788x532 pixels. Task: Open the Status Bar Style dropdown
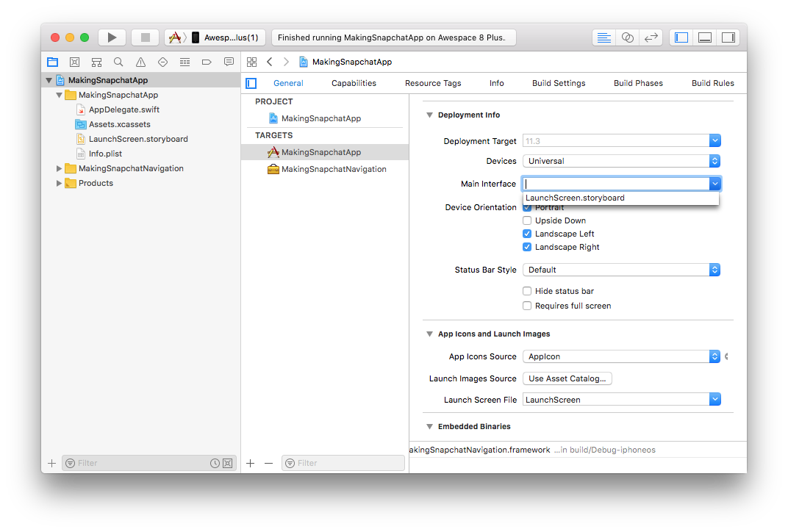click(622, 270)
